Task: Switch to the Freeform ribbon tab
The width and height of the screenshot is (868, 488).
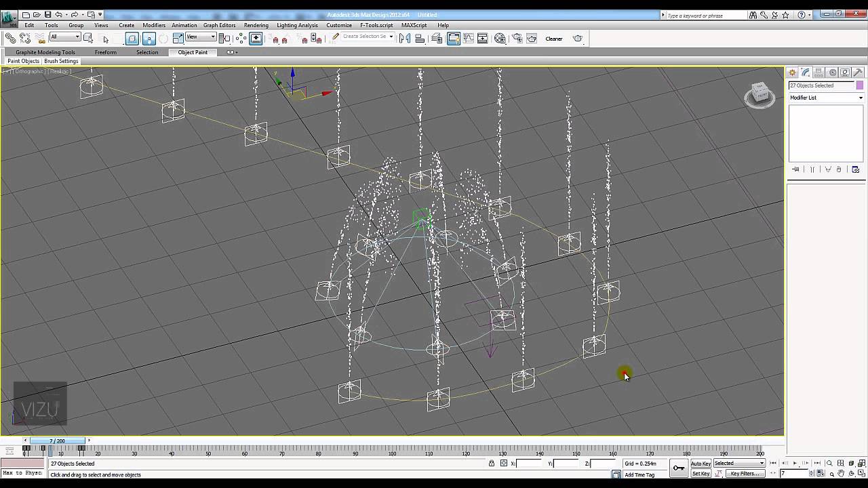Action: (106, 52)
